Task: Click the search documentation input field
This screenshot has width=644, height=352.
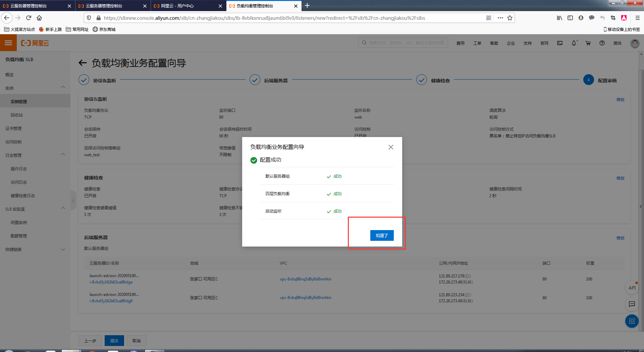Action: click(406, 43)
